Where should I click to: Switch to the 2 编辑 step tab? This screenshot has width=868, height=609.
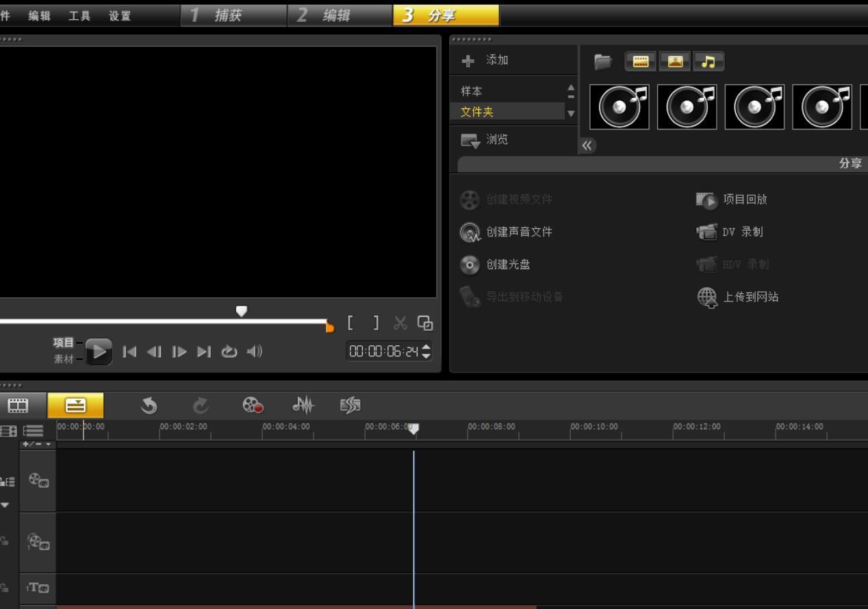pos(341,16)
